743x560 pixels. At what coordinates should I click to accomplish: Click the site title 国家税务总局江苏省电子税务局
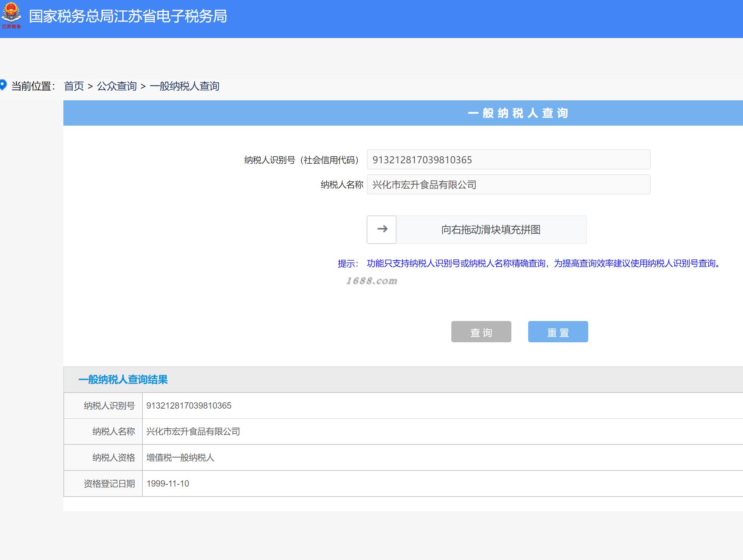128,16
